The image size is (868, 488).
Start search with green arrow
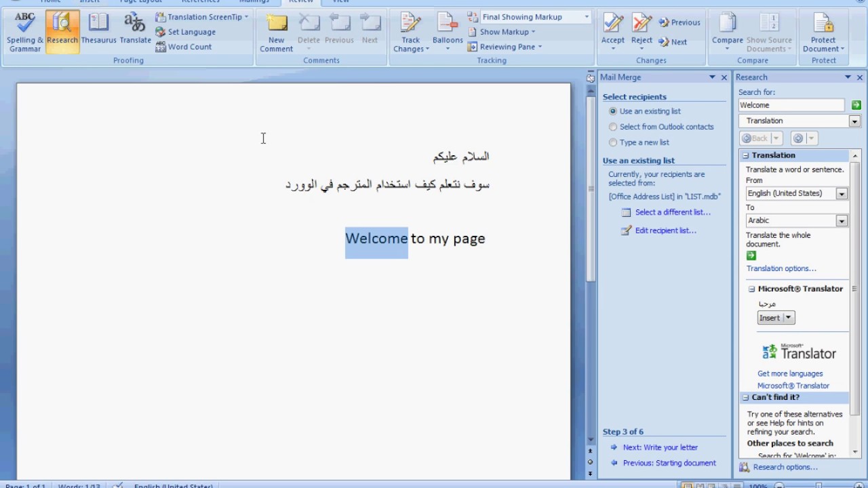click(x=856, y=105)
